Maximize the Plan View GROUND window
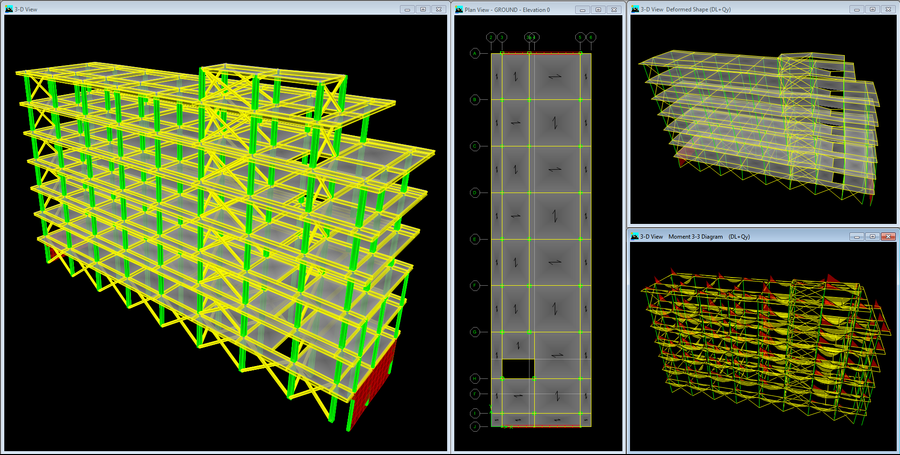The height and width of the screenshot is (455, 900). (x=597, y=9)
